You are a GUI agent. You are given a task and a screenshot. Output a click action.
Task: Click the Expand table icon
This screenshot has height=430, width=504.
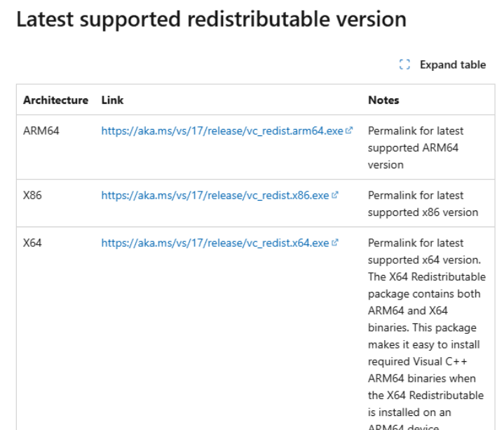[404, 65]
